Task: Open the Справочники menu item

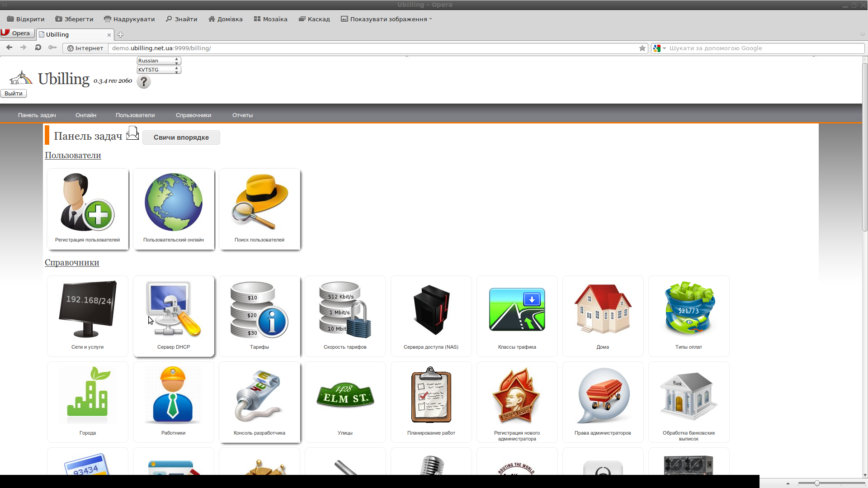Action: tap(193, 115)
